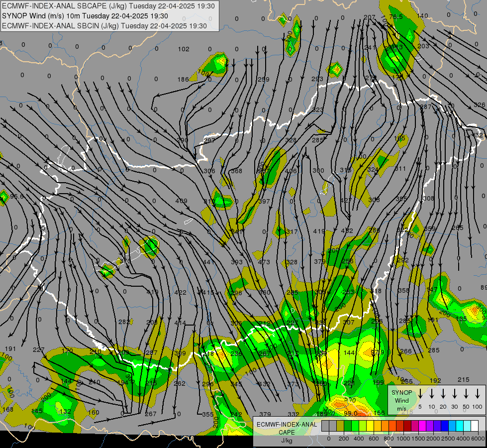Viewport: 487px width, 448px height.
Task: Click the map value 207
Action: point(369,17)
